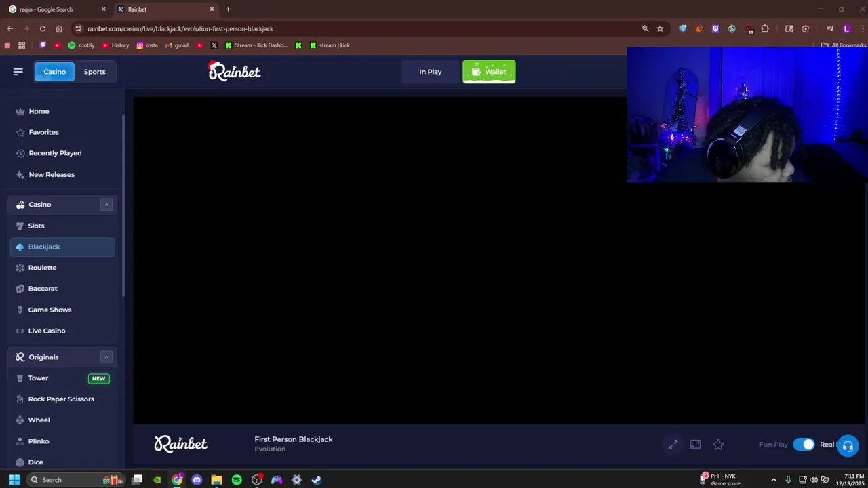868x488 pixels.
Task: Click the Originals section header label
Action: tap(43, 357)
